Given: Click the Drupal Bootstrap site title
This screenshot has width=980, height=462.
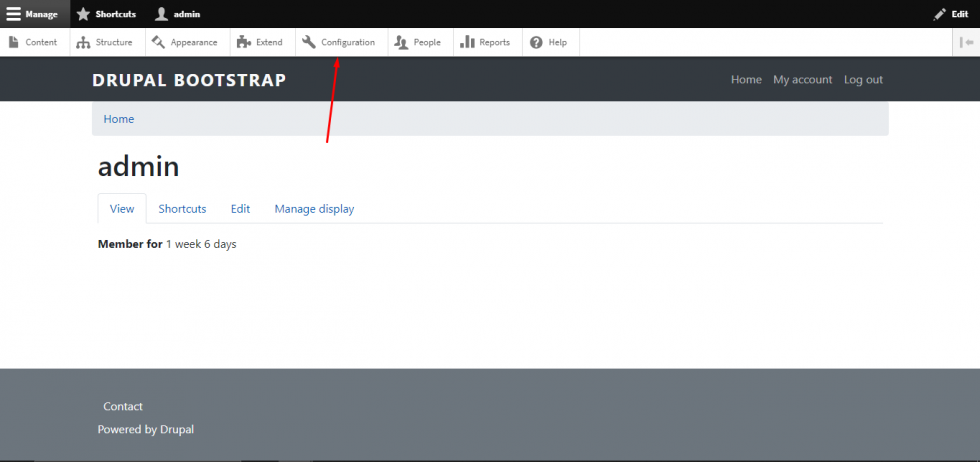Looking at the screenshot, I should click(189, 80).
